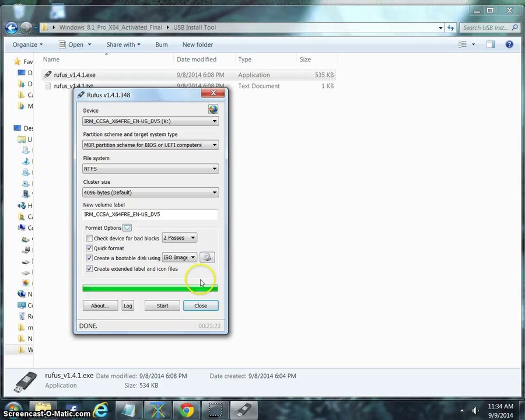Show hidden tray icons arrow
Image resolution: width=525 pixels, height=420 pixels.
pos(462,410)
